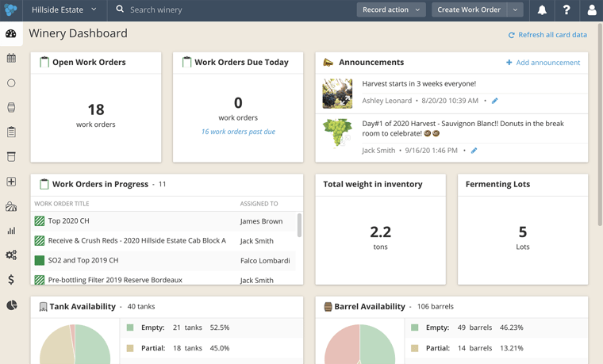Click clipboard icon beside Open Work Orders
Image resolution: width=603 pixels, height=364 pixels.
44,62
